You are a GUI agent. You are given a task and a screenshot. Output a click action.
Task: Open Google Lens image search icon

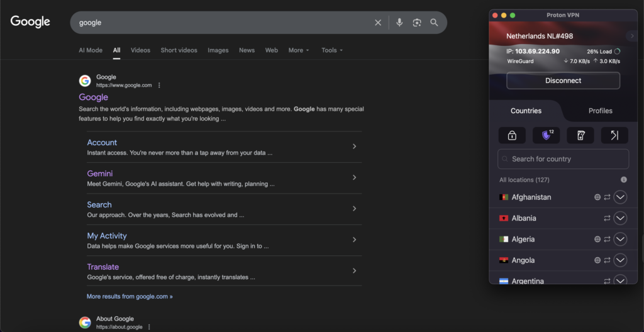[x=417, y=23]
